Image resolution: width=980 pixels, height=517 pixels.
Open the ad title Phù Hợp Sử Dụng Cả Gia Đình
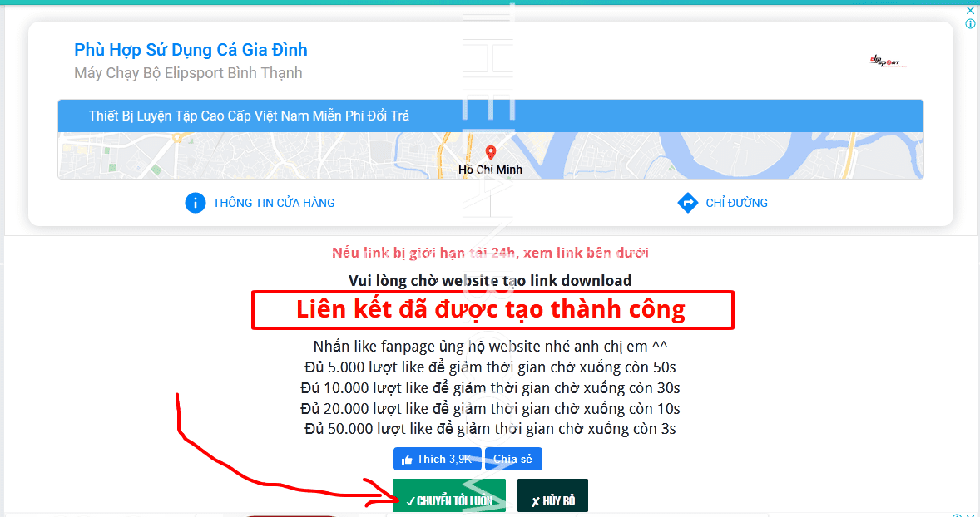[191, 49]
